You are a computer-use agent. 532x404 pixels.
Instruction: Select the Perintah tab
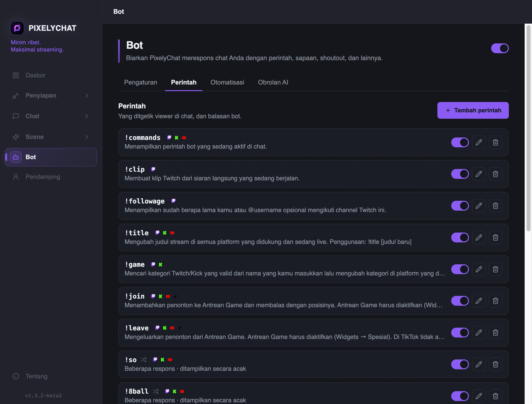tap(184, 82)
